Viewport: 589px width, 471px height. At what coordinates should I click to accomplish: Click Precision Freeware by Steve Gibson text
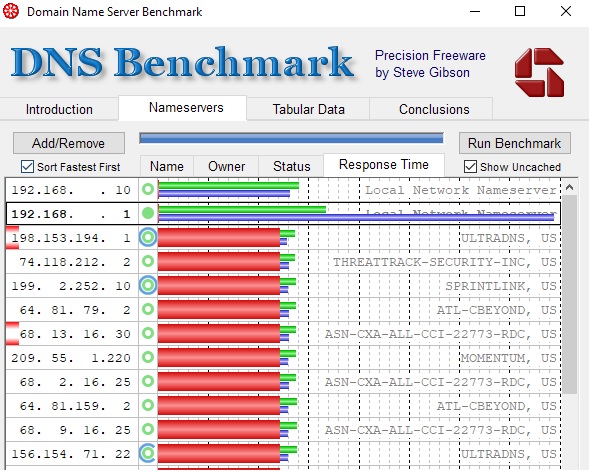430,64
